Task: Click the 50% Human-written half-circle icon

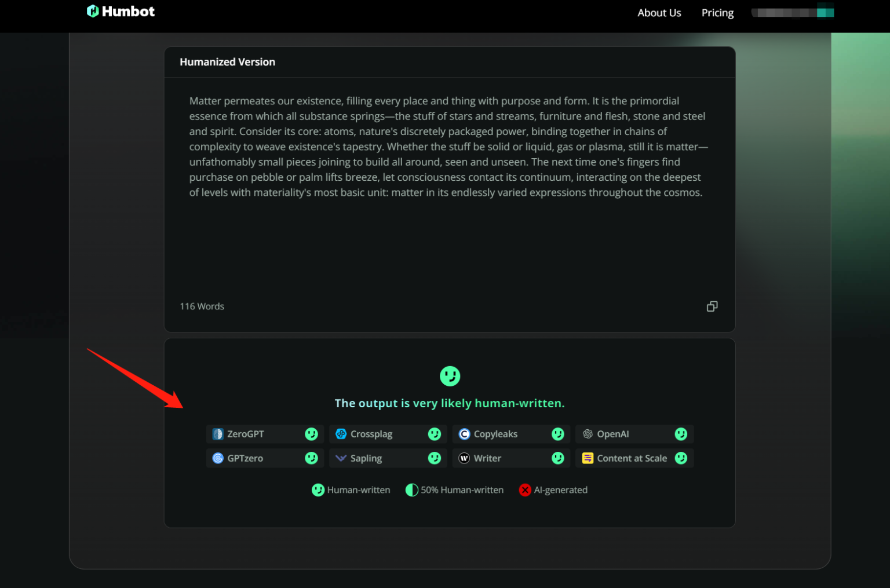Action: 411,490
